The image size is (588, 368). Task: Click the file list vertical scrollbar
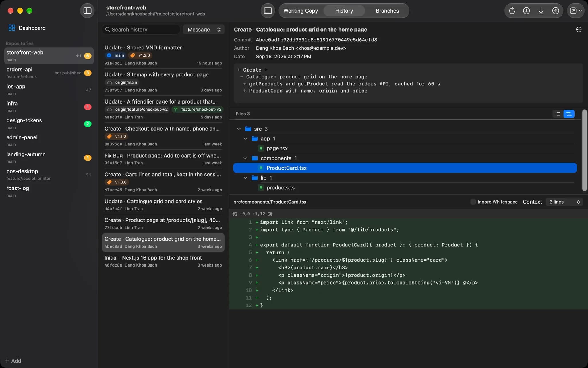click(584, 150)
